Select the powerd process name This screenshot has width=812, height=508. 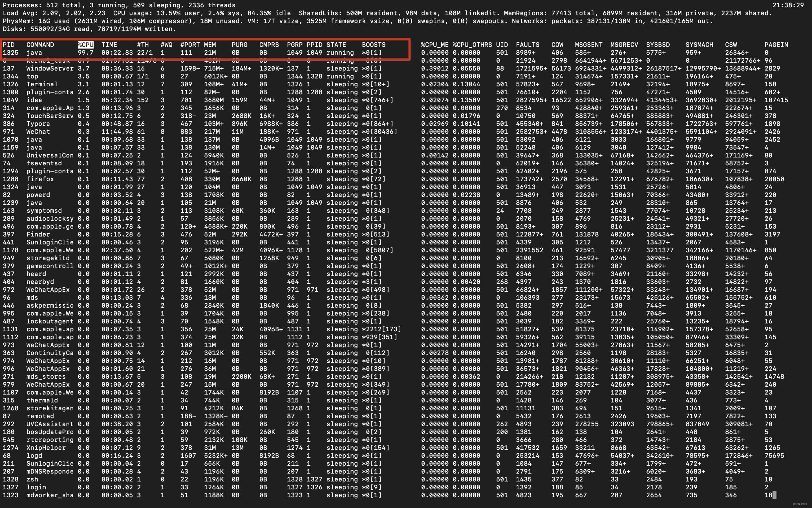point(38,195)
